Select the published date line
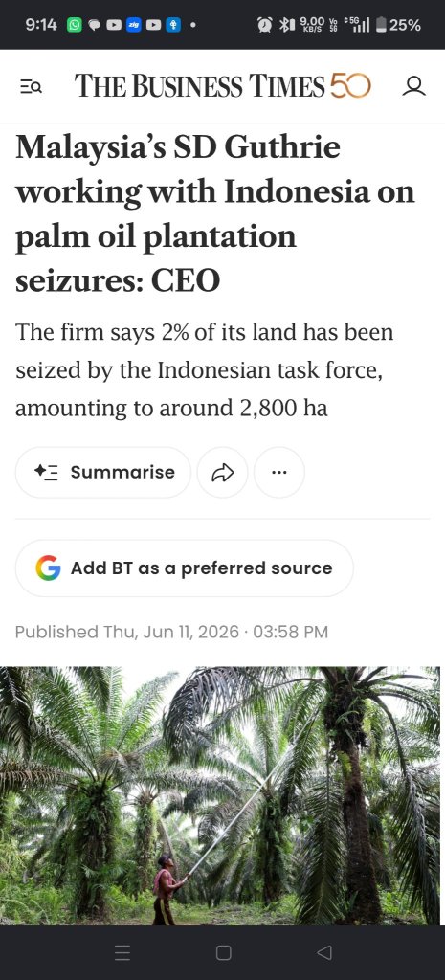The height and width of the screenshot is (980, 445). (171, 632)
